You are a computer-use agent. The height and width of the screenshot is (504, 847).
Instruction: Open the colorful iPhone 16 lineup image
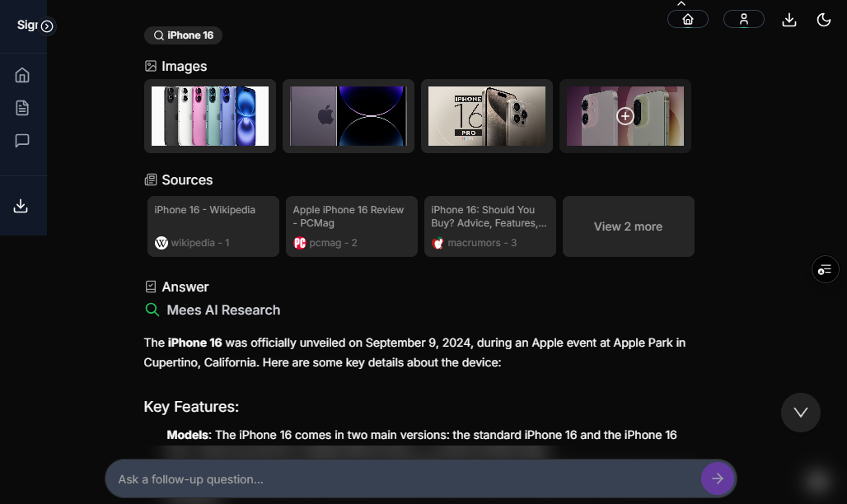210,116
